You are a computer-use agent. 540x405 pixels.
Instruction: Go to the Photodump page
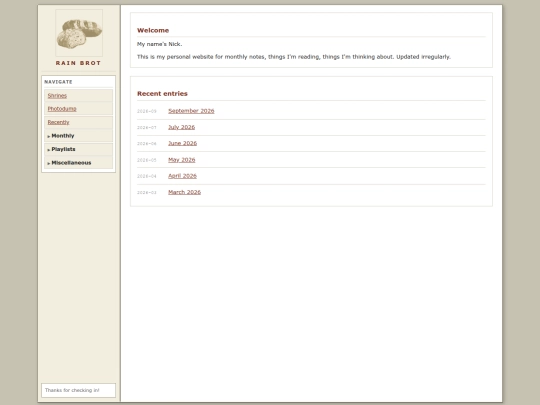[x=62, y=109]
